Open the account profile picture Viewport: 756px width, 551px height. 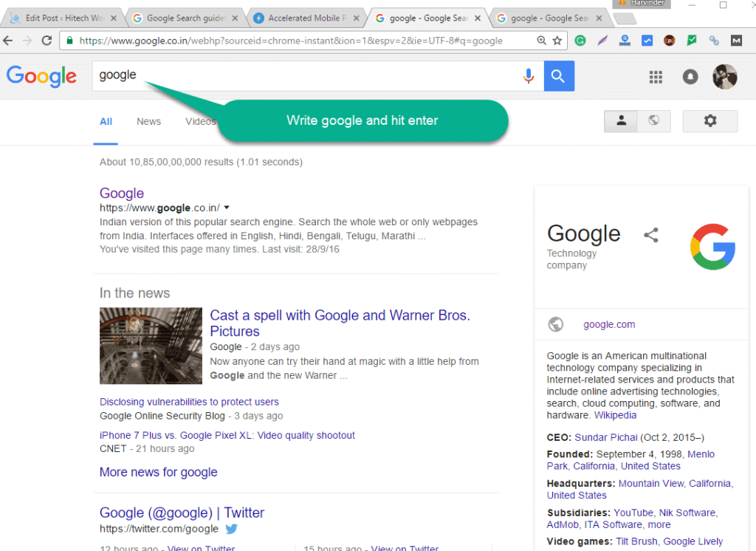[x=725, y=76]
